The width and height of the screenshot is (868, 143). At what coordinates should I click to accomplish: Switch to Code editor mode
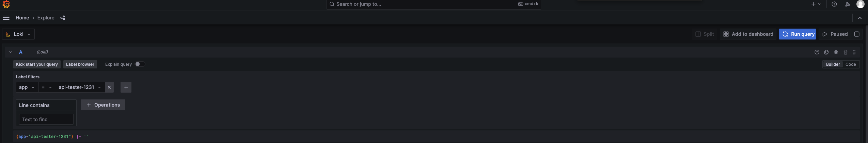pyautogui.click(x=850, y=64)
